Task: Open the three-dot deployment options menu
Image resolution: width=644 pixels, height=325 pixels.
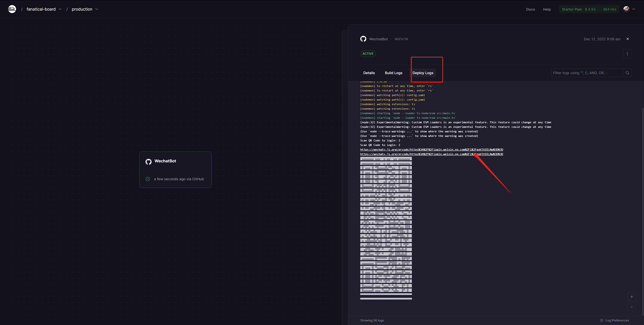Action: click(627, 54)
